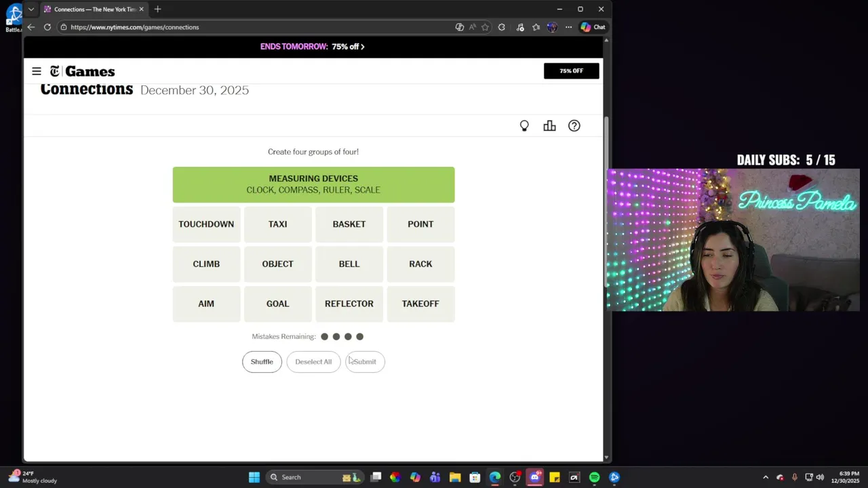The height and width of the screenshot is (488, 868).
Task: Select the BASKET tile
Action: [349, 224]
